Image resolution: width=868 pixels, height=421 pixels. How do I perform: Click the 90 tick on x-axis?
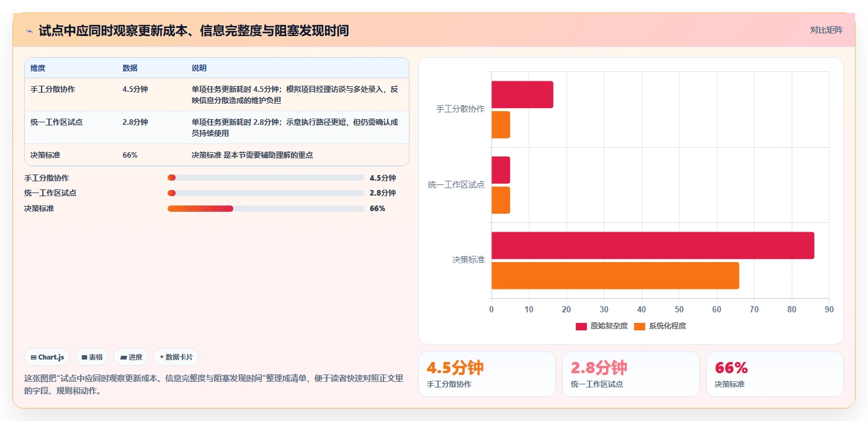pyautogui.click(x=830, y=309)
